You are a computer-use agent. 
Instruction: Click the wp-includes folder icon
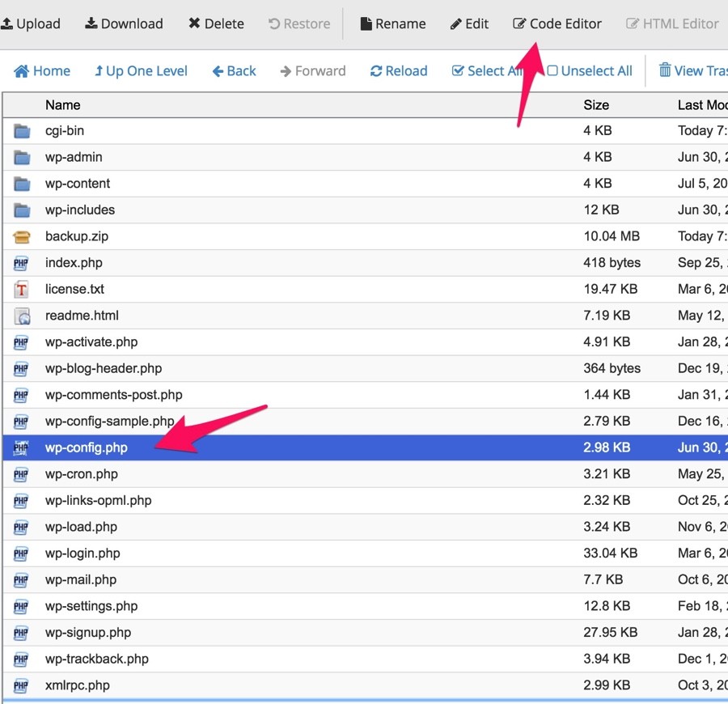click(22, 210)
